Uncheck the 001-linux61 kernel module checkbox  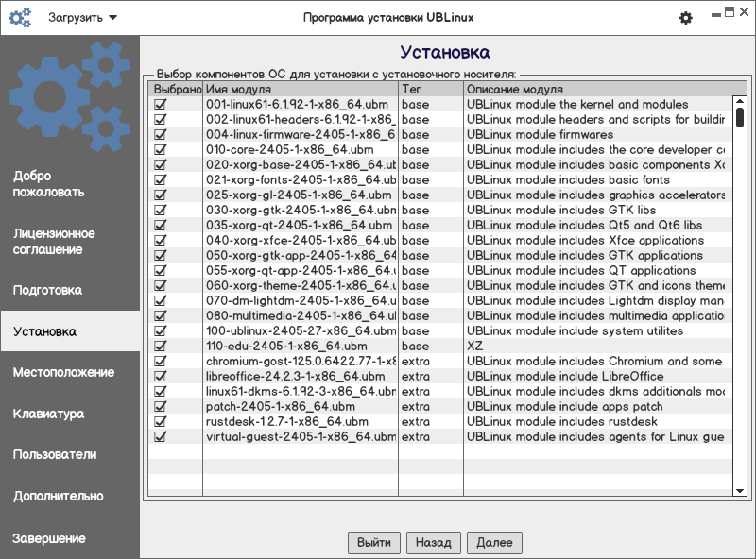point(161,105)
